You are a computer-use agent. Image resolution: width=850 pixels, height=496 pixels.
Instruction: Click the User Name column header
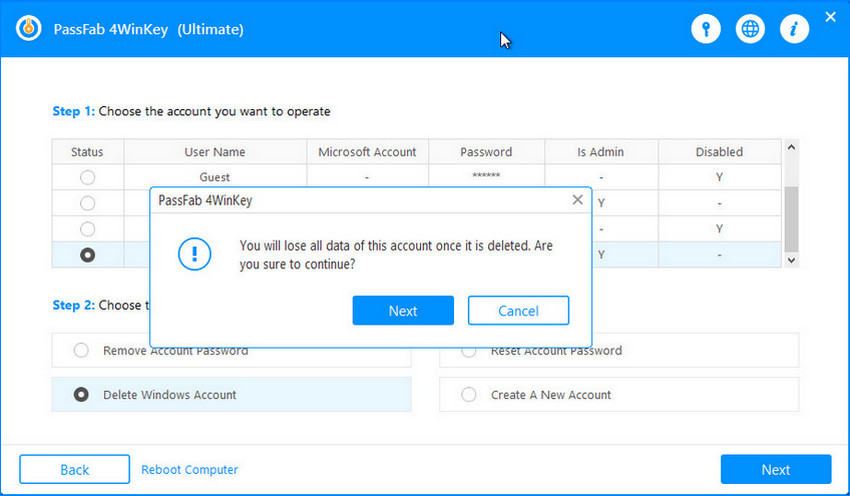tap(215, 152)
